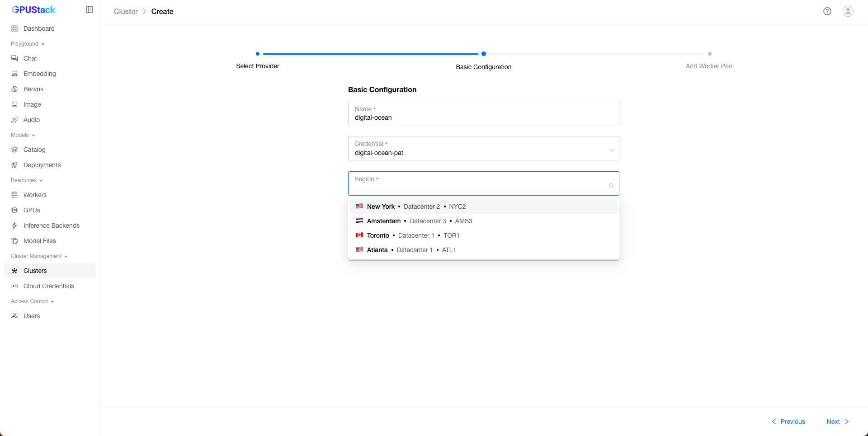The height and width of the screenshot is (436, 868).
Task: Open the Workers page in sidebar
Action: [x=35, y=195]
